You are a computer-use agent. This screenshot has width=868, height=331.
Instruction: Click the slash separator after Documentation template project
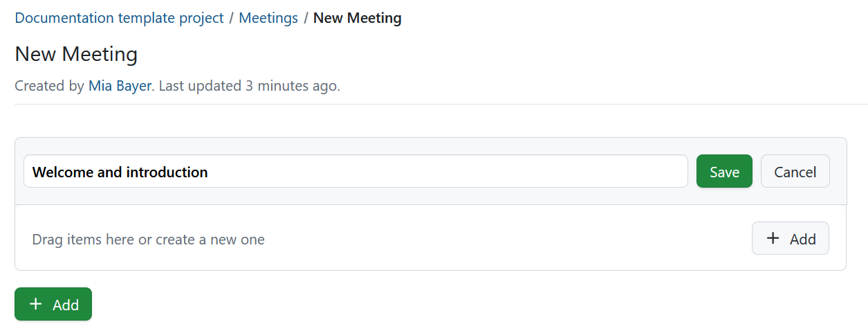pos(232,18)
